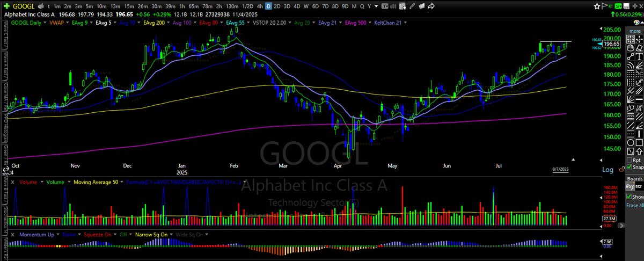This screenshot has height=261, width=644.
Task: Click the green plus add-symbol icon
Action: point(6,6)
